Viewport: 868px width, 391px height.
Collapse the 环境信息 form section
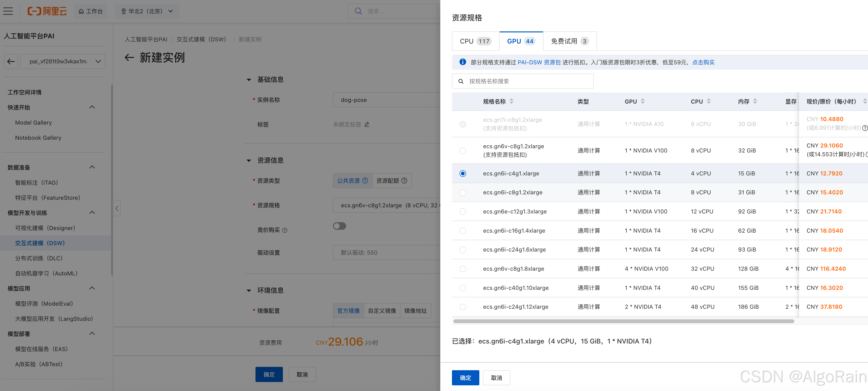click(x=249, y=291)
